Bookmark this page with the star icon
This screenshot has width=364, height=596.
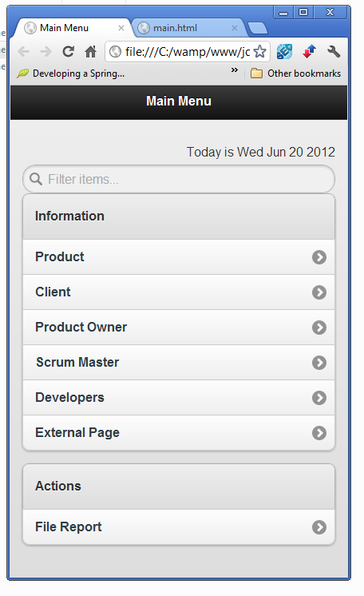(260, 51)
